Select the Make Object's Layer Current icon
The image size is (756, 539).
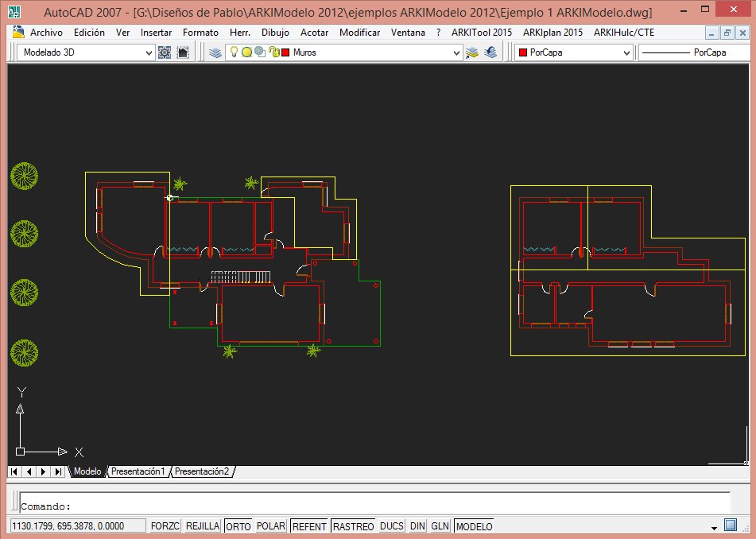472,52
